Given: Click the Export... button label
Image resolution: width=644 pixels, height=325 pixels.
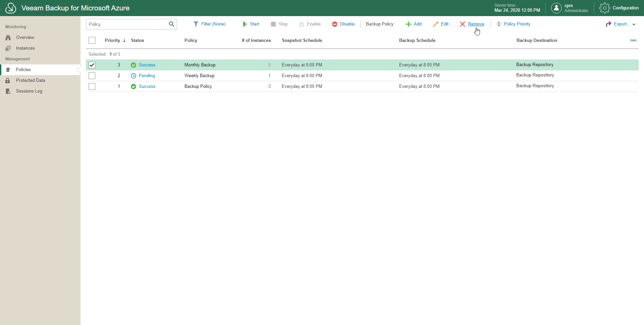Looking at the screenshot, I should [622, 24].
